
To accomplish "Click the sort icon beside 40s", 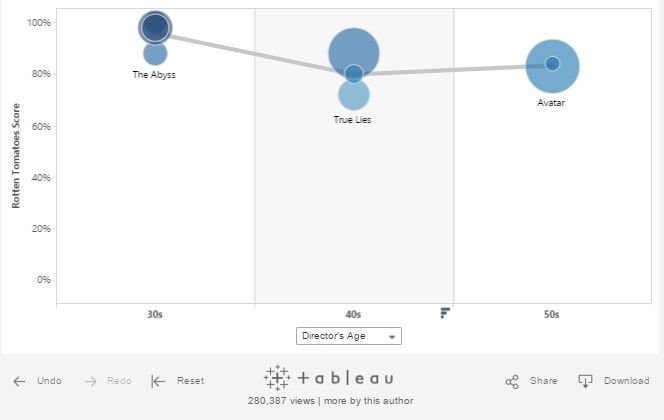I will [x=445, y=313].
